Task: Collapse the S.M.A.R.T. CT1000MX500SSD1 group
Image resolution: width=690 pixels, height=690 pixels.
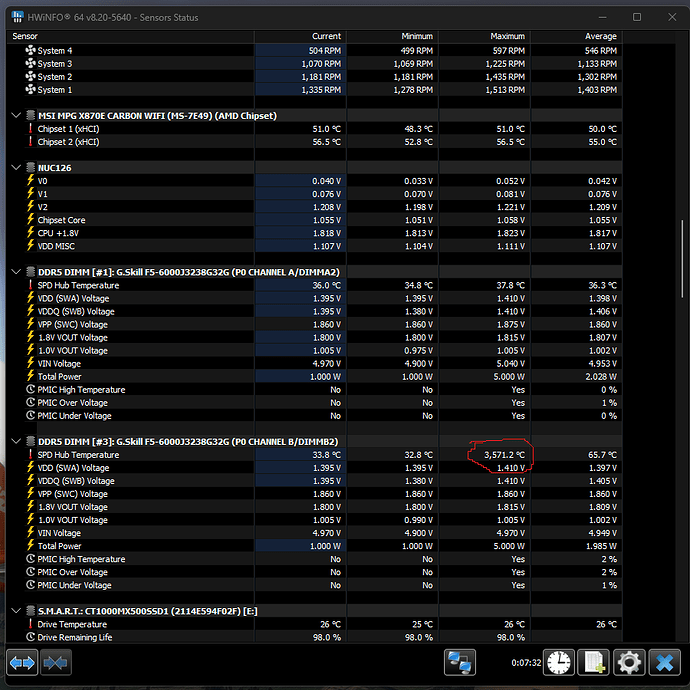Action: pyautogui.click(x=16, y=611)
